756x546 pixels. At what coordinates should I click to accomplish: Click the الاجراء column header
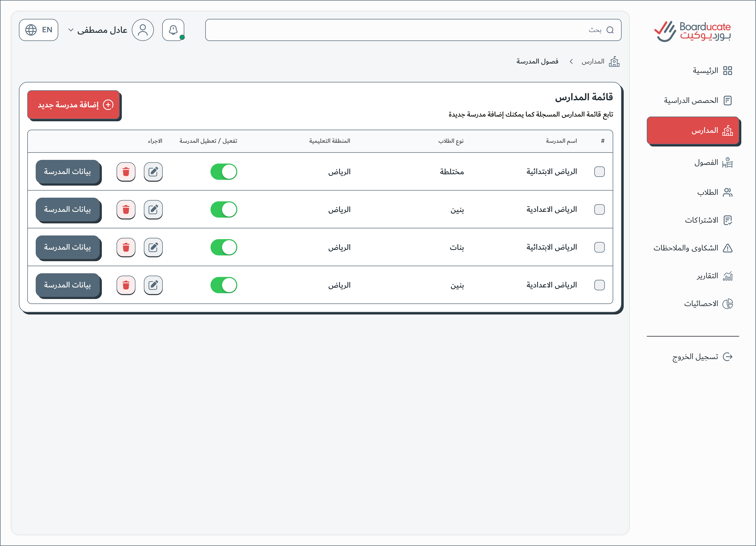155,141
